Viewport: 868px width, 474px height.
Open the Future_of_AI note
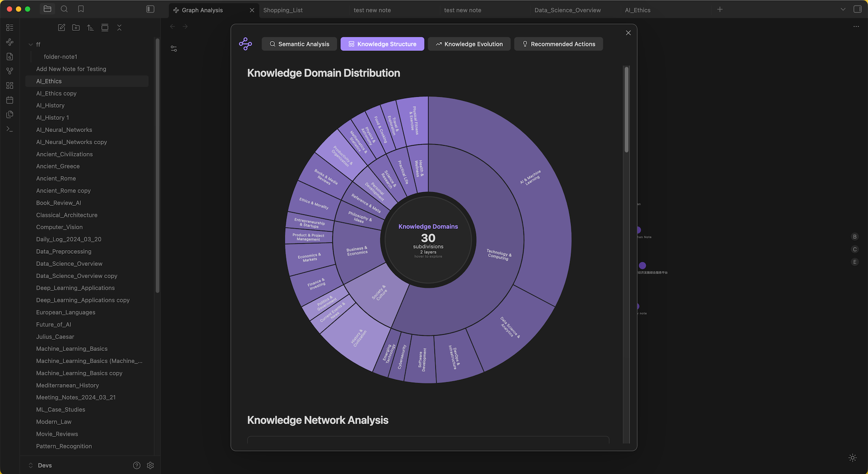point(54,324)
